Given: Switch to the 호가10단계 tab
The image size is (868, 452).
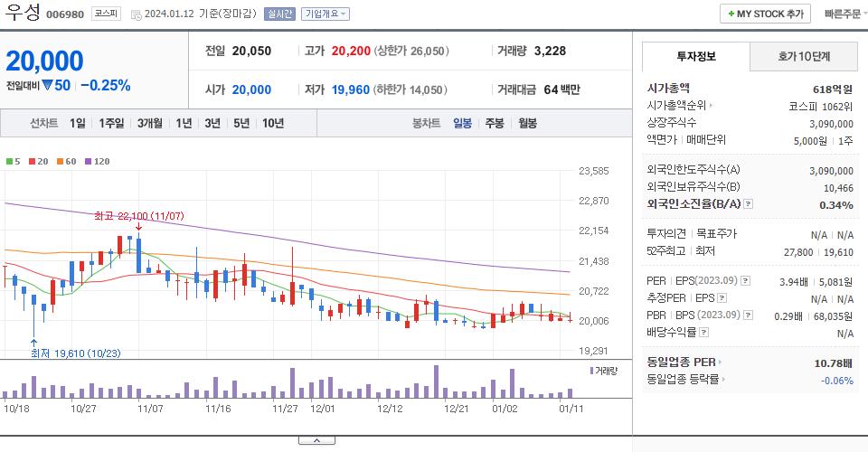Looking at the screenshot, I should tap(804, 56).
